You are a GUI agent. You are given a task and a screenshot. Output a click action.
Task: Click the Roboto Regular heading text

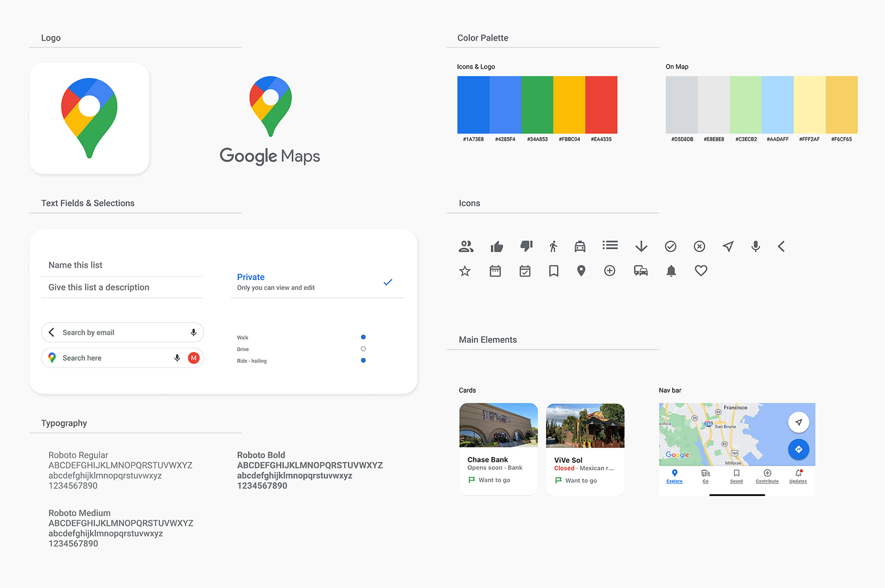78,455
